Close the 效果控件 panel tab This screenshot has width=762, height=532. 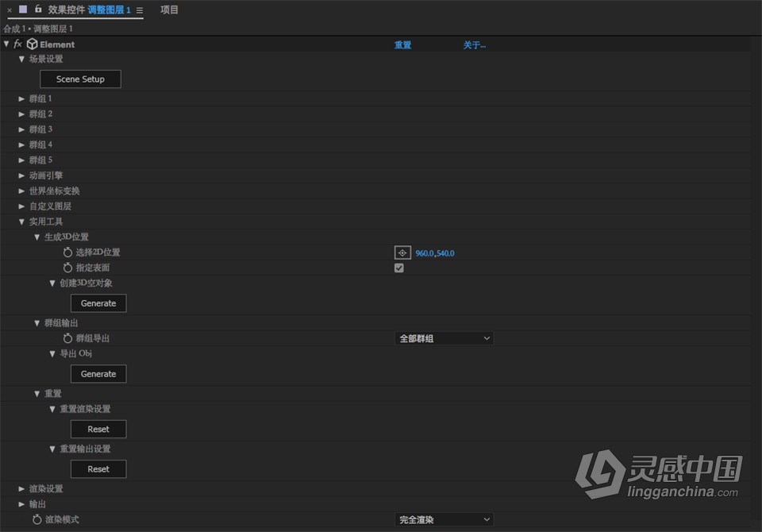10,10
